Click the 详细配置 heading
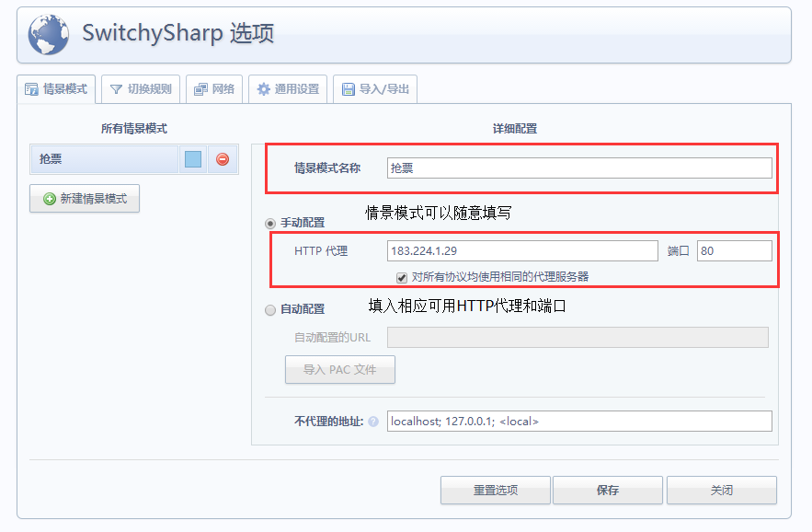 tap(515, 129)
